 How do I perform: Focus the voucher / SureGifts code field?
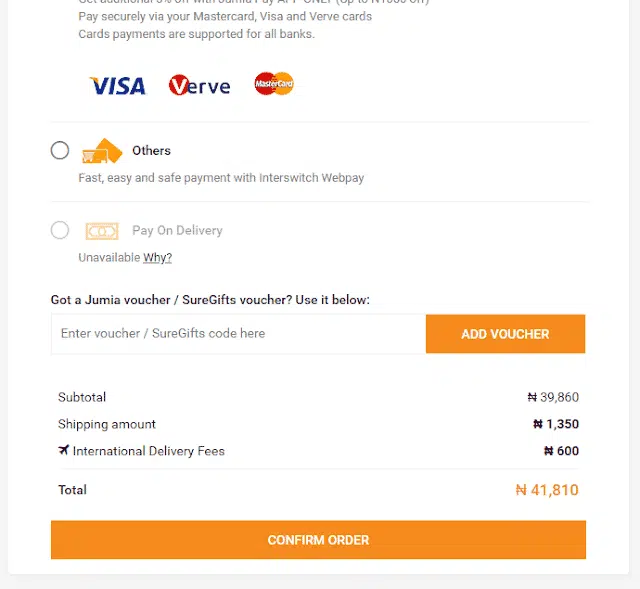click(238, 334)
